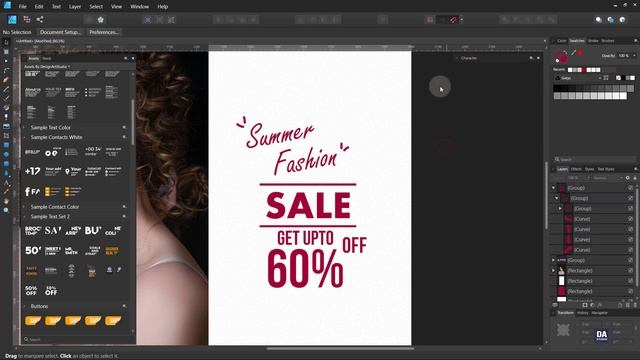Pick the pure white swatch ending Greys palette
This screenshot has width=640, height=360.
(x=623, y=96)
